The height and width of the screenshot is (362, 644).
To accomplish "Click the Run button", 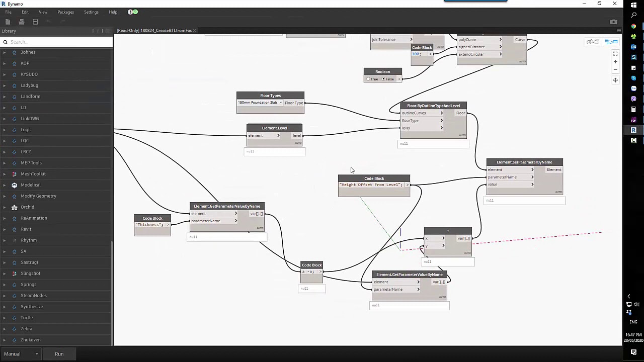I will [x=59, y=354].
